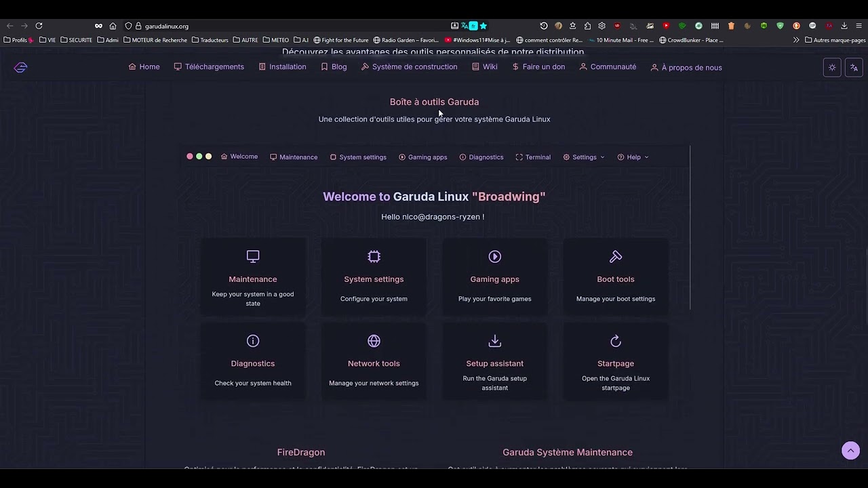Click the scroll-to-top arrow button
The width and height of the screenshot is (868, 488).
click(850, 451)
